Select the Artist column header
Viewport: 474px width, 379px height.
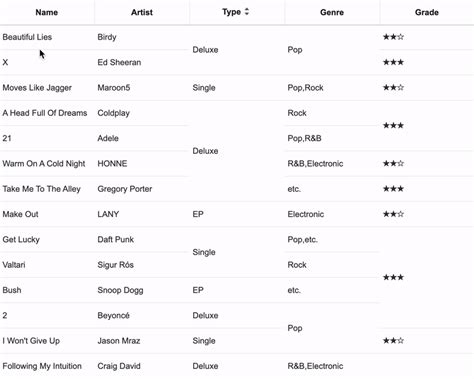pos(142,12)
